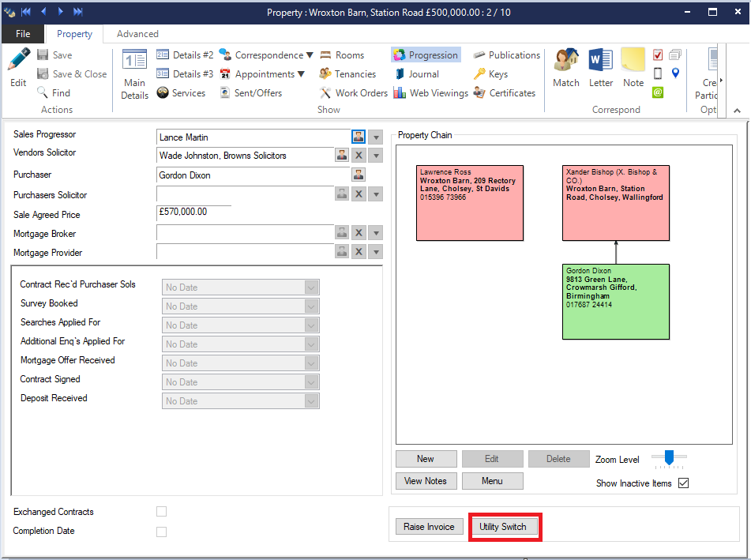Select the Lawrence Ross chain box
The width and height of the screenshot is (751, 560).
tap(470, 203)
